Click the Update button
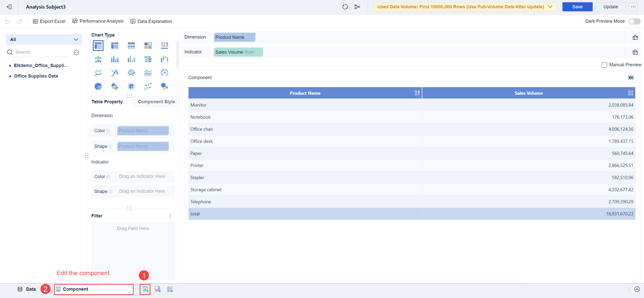This screenshot has height=298, width=644. click(610, 7)
